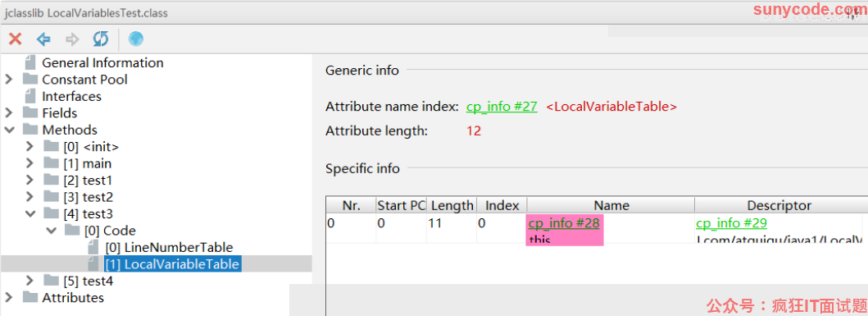Click the General Information file icon
Viewport: 868px width, 316px height.
30,62
